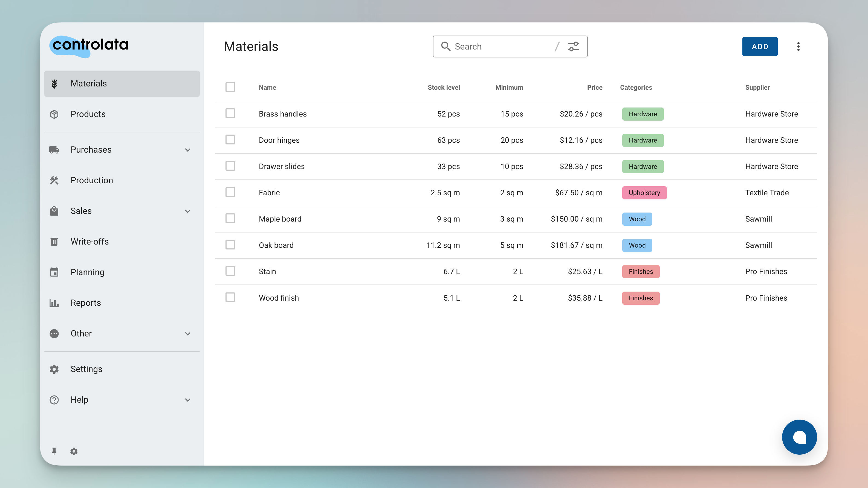The height and width of the screenshot is (488, 868).
Task: Check the Wood finish row checkbox
Action: pos(230,298)
